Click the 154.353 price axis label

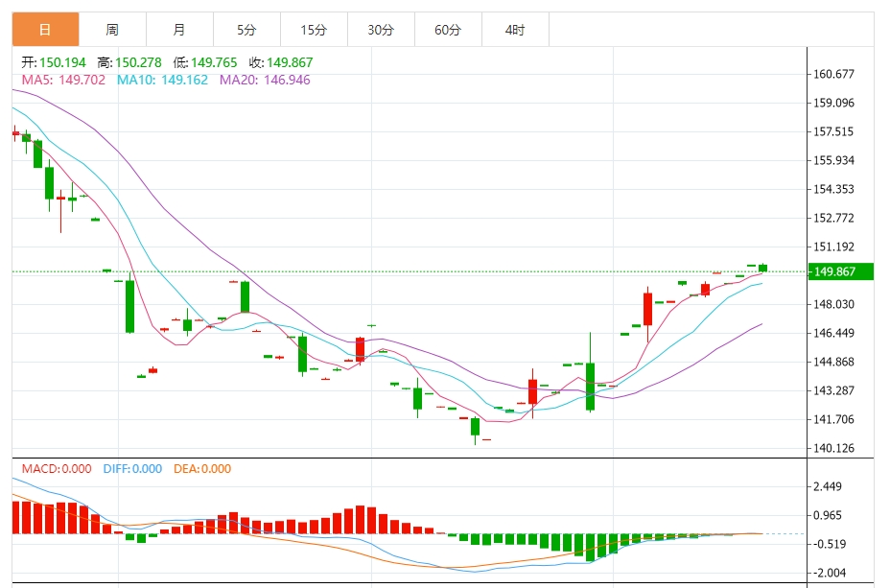[833, 189]
